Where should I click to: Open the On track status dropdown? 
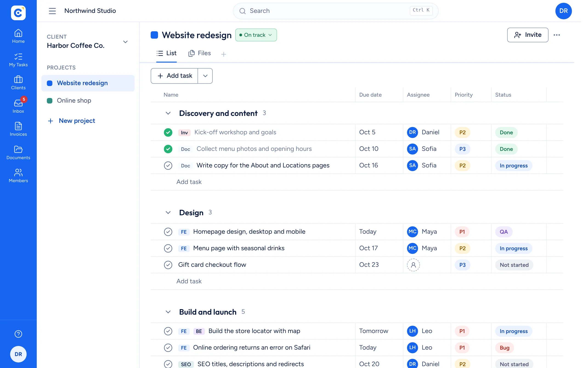tap(256, 35)
